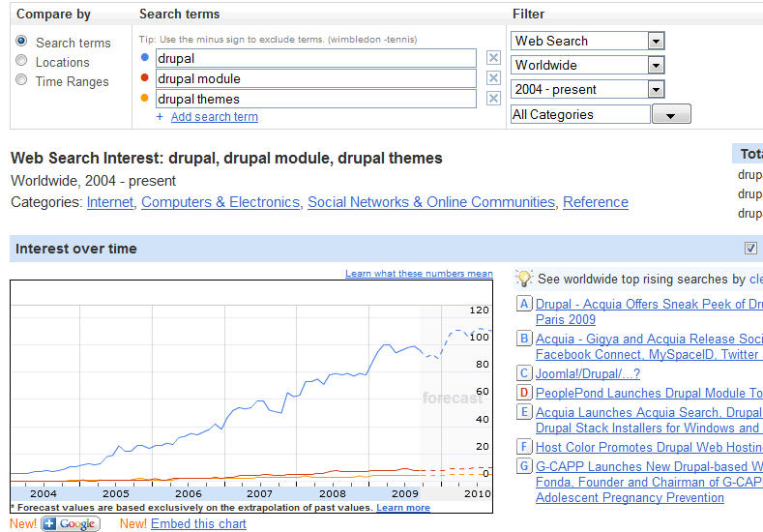Screen dimensions: 763x532
Task: Click the 2007 label on chart axis
Action: (260, 493)
